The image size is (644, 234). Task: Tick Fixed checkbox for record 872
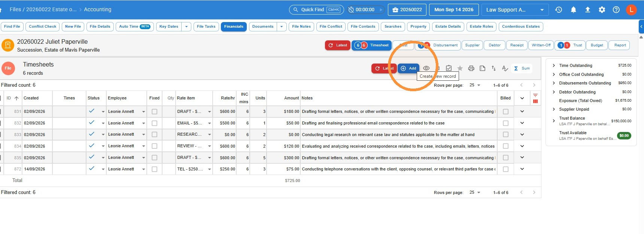[154, 169]
